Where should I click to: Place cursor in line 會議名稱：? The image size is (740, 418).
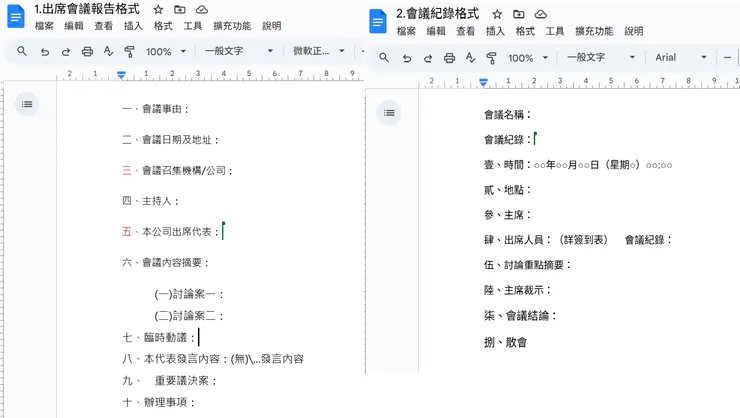pos(508,115)
